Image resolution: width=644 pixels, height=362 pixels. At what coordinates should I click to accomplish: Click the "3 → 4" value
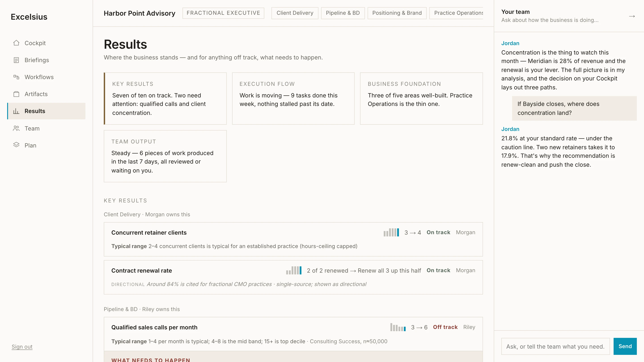[413, 233]
